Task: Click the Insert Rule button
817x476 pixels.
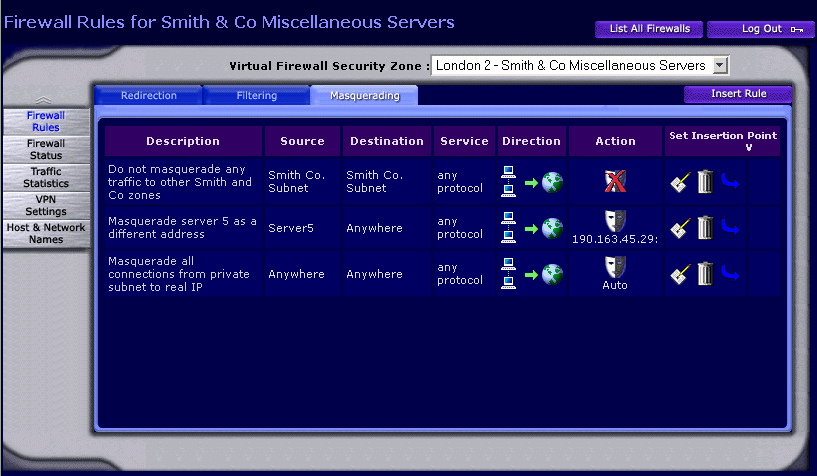Action: click(x=738, y=94)
